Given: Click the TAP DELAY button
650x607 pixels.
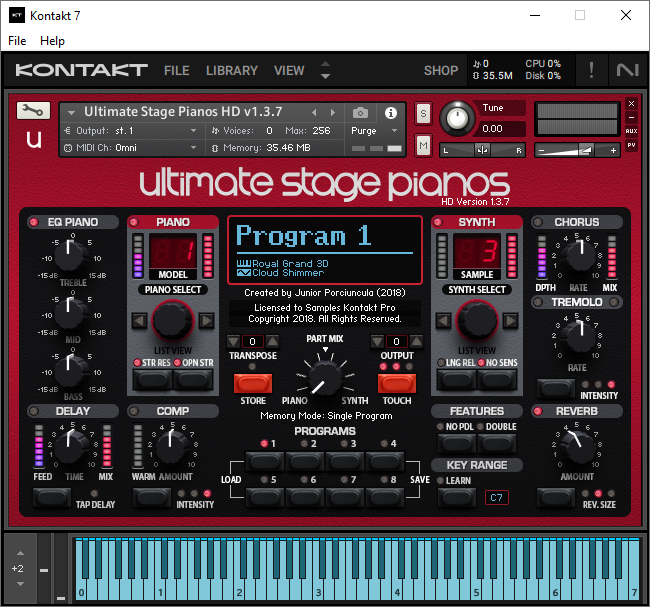Looking at the screenshot, I should point(52,497).
